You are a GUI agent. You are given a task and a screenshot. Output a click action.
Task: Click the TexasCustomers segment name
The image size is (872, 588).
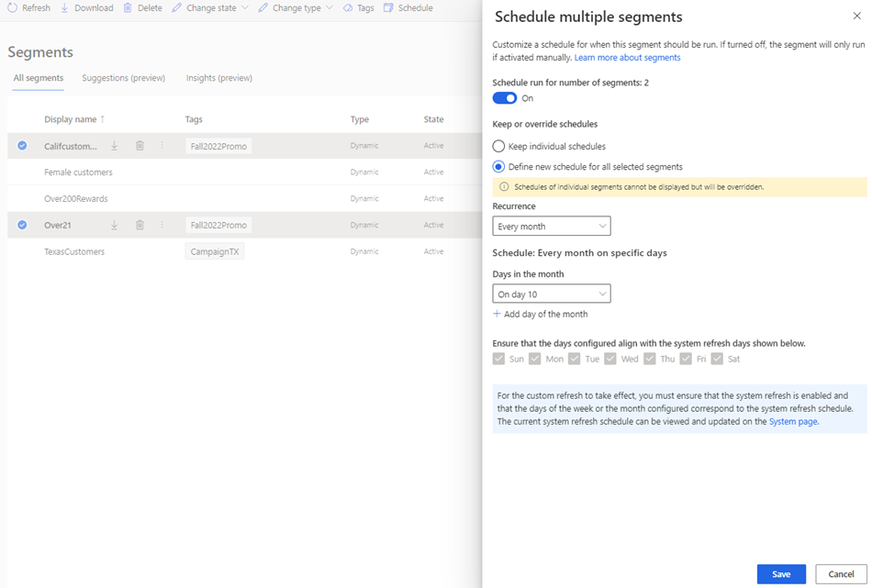pyautogui.click(x=74, y=251)
